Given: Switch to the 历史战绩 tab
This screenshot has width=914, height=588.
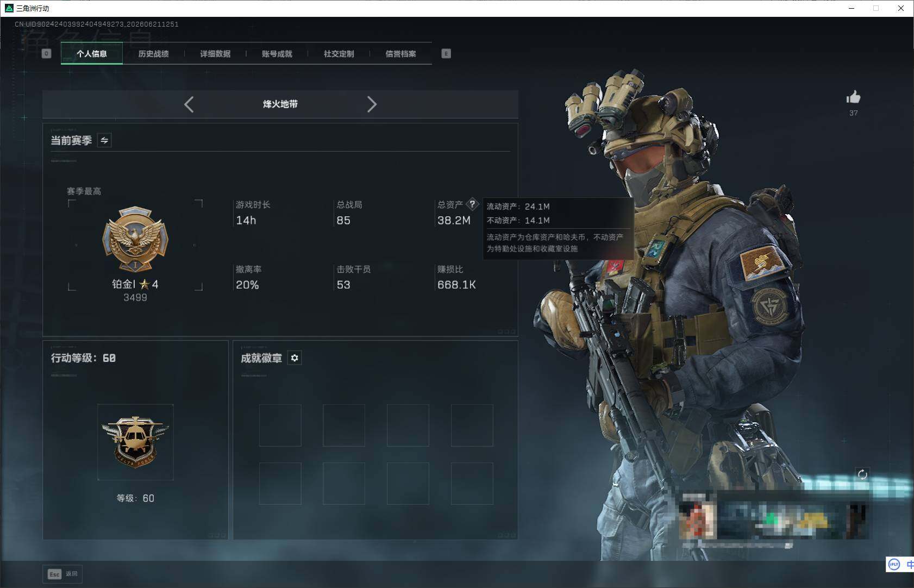Looking at the screenshot, I should (153, 54).
